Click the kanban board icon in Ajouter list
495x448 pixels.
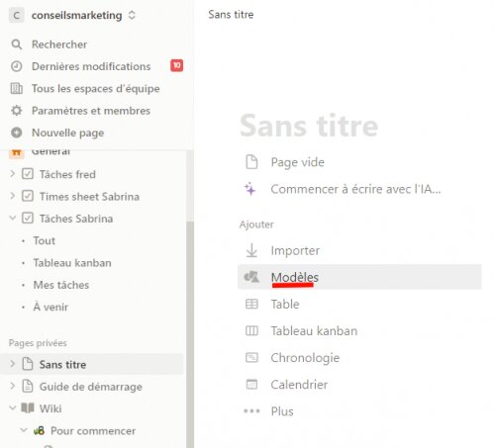coord(251,330)
